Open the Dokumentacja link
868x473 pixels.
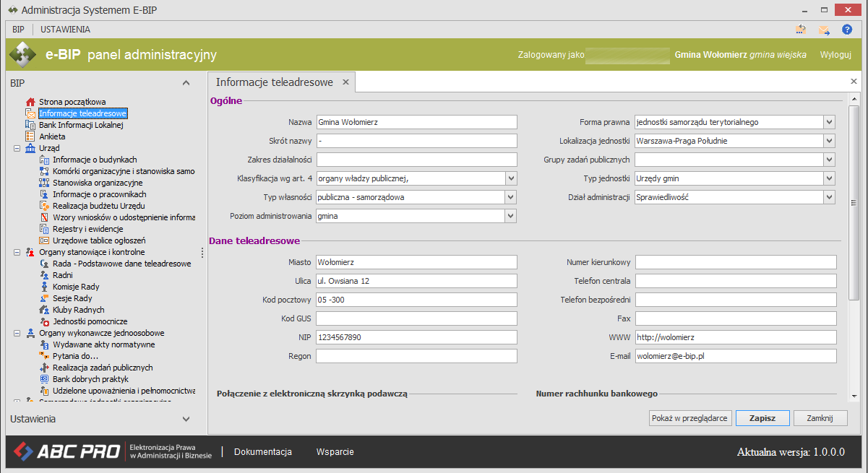click(263, 452)
